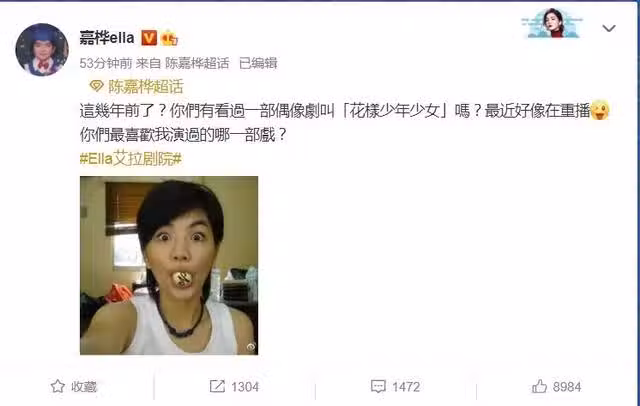Click the repost count 1304

click(245, 387)
